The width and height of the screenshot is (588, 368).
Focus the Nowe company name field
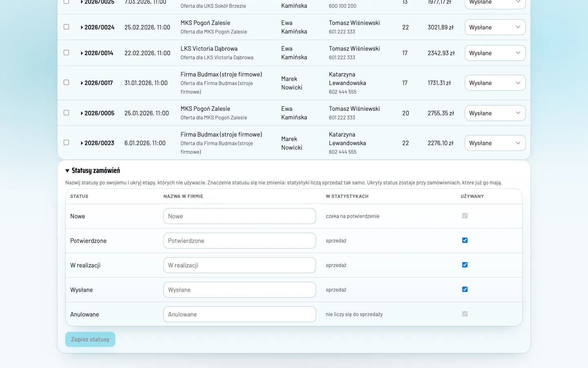click(240, 216)
